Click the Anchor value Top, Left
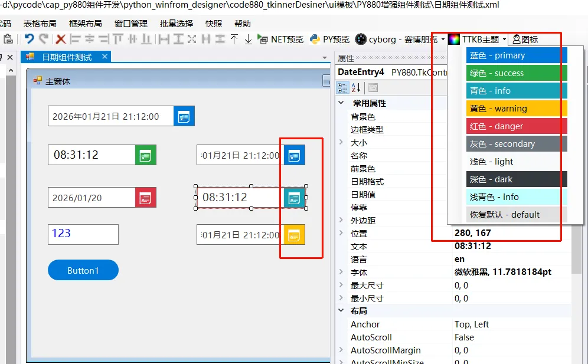The image size is (588, 364). tap(471, 324)
